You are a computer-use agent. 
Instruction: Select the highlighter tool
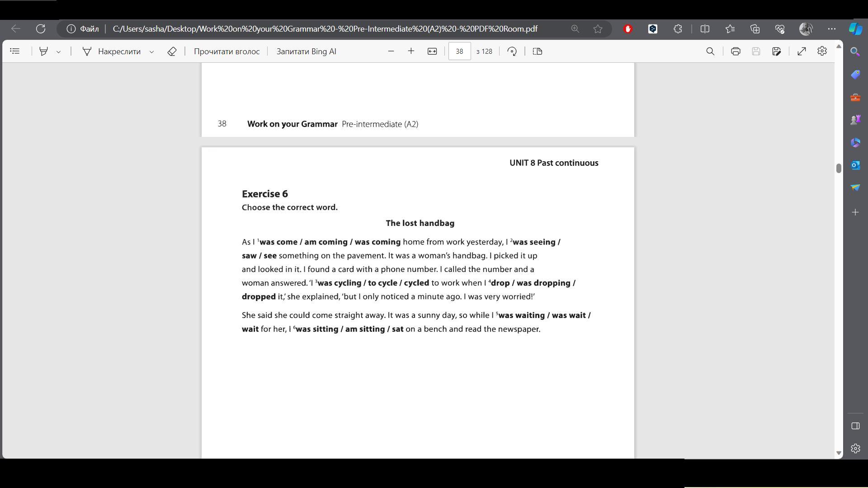[44, 52]
